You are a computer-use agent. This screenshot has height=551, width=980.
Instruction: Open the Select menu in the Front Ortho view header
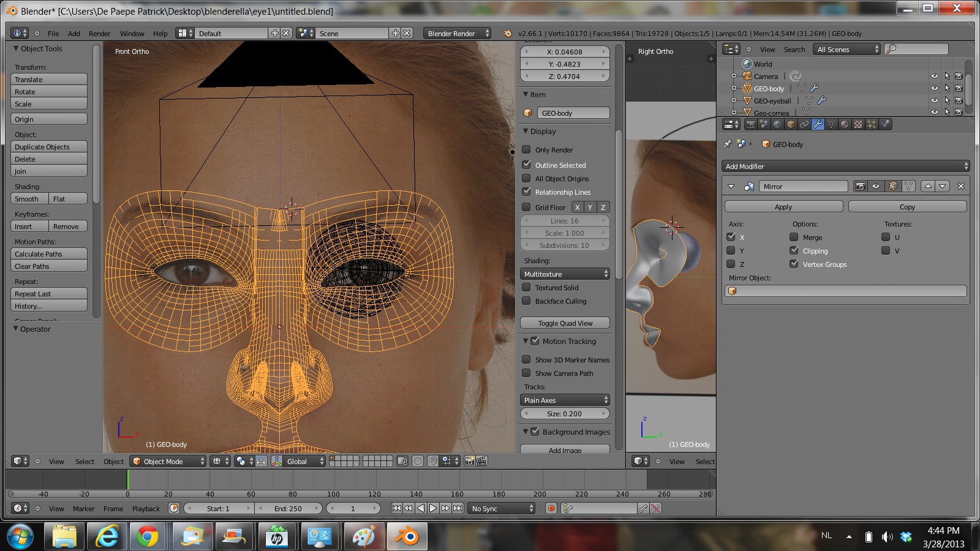pos(85,461)
